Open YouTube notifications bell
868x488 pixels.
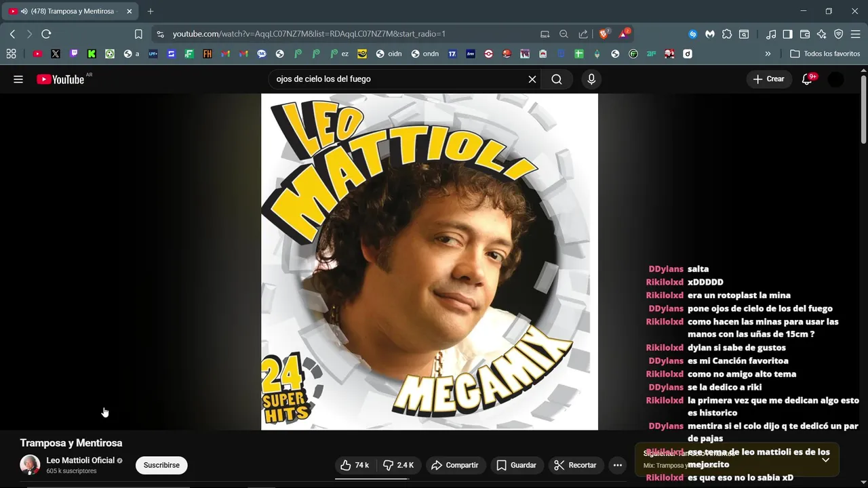807,79
